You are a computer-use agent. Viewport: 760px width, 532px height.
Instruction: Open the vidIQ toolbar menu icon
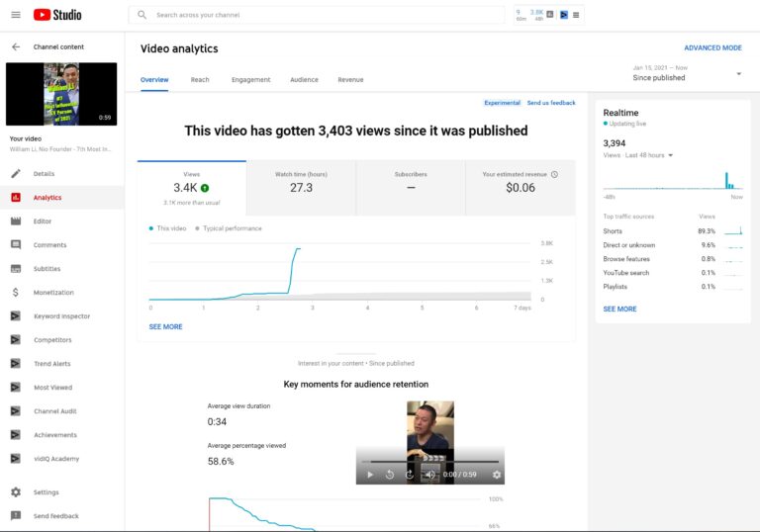(577, 15)
